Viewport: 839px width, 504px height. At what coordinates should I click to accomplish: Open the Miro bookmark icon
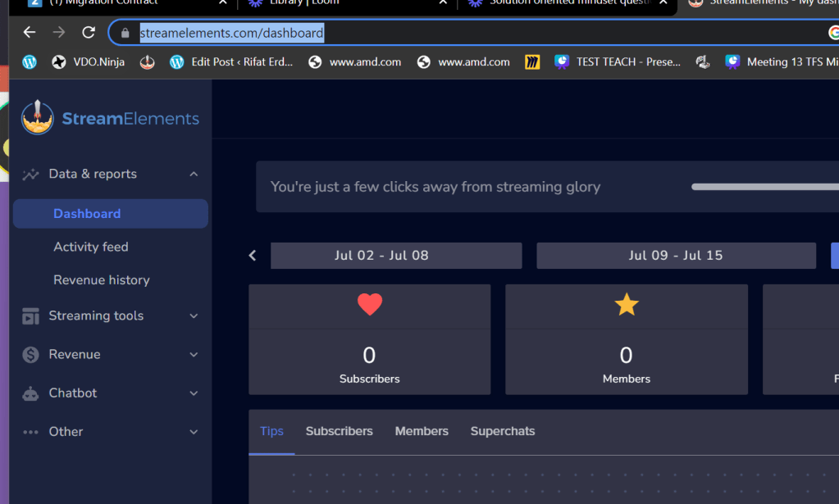pos(532,62)
